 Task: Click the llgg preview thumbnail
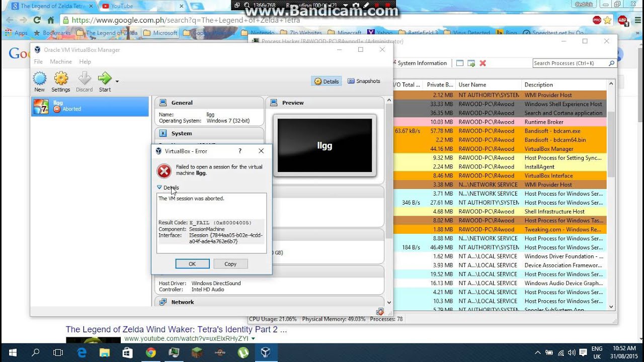click(325, 145)
